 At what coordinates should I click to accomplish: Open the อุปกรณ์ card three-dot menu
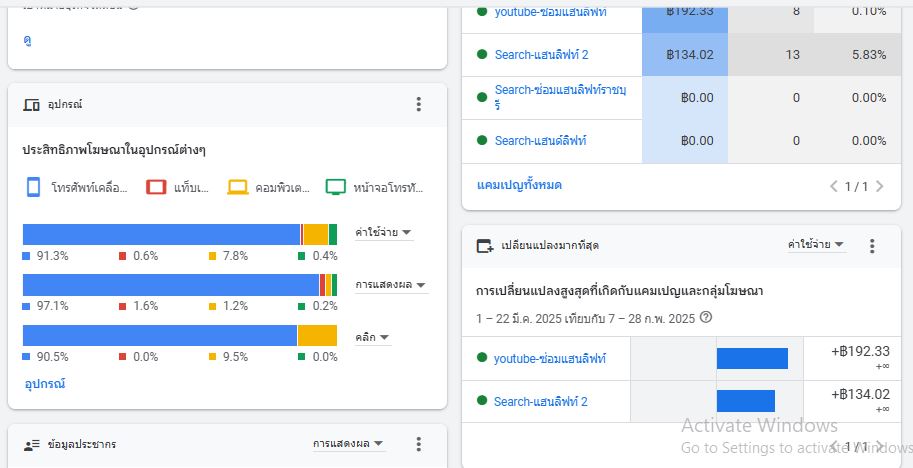419,104
